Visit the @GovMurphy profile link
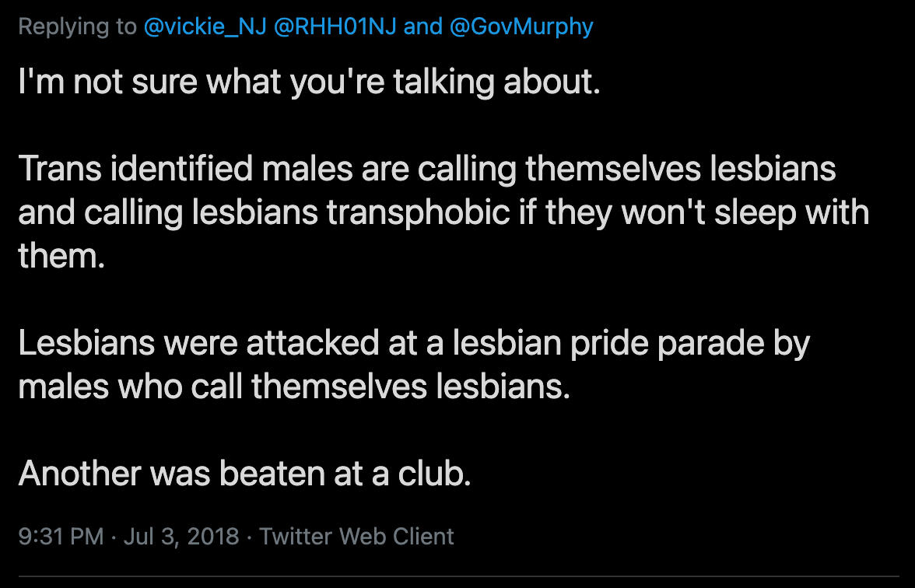This screenshot has width=915, height=588. pos(521,26)
